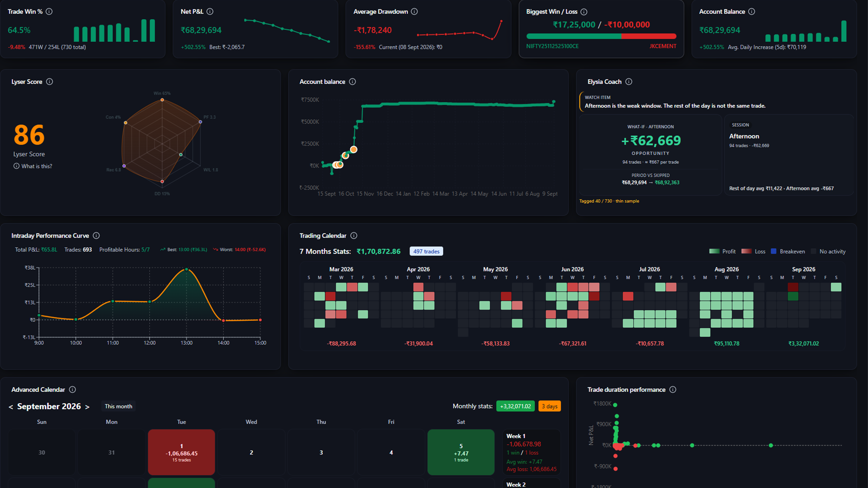This screenshot has height=488, width=868.
Task: Open info icon beside top Account Balance card
Action: (x=752, y=12)
